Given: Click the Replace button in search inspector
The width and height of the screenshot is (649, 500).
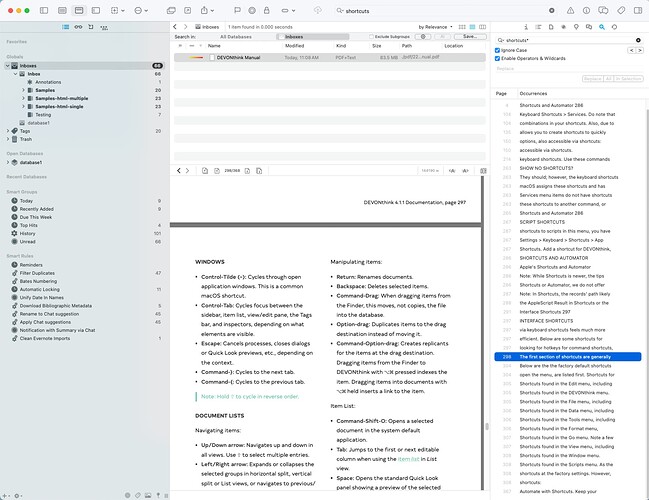Looking at the screenshot, I should click(592, 77).
